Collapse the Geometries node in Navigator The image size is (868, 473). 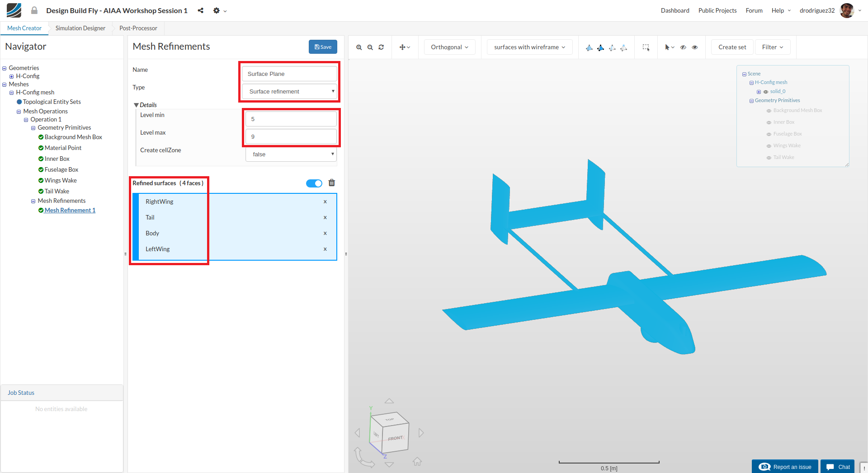click(5, 68)
